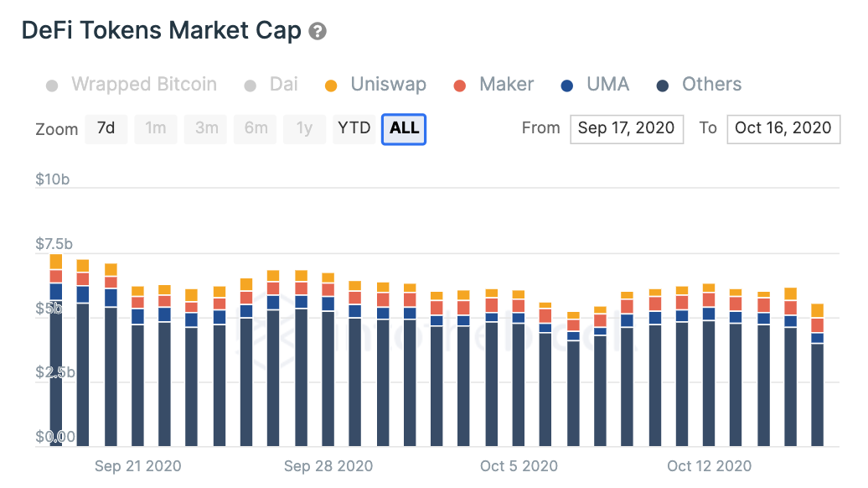The width and height of the screenshot is (868, 488).
Task: Click the red Maker legend dot
Action: [x=458, y=84]
